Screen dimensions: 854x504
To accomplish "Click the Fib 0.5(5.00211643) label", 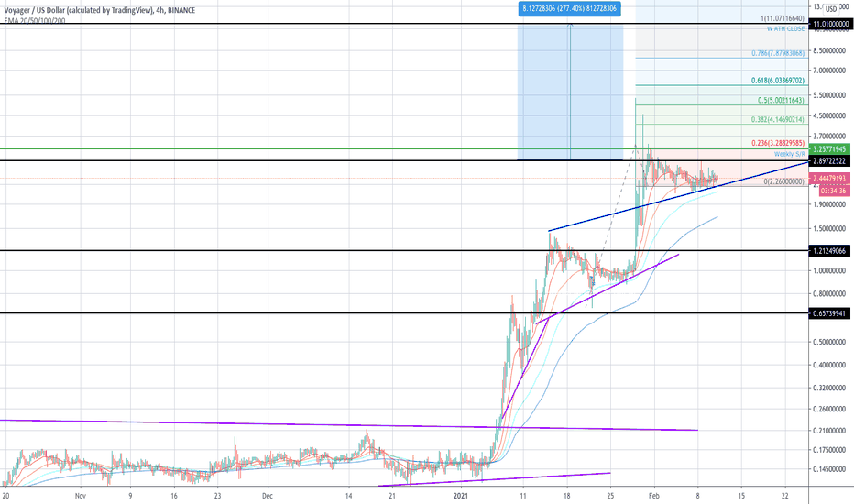I will (781, 100).
